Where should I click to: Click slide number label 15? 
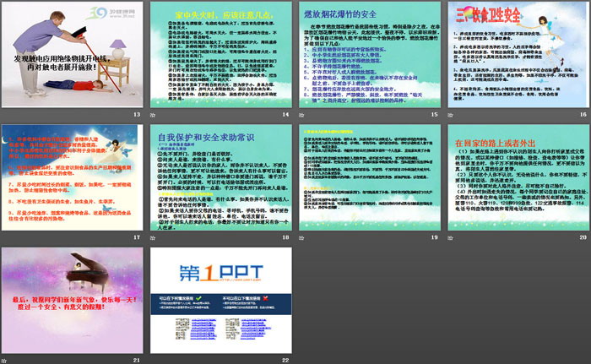click(435, 114)
